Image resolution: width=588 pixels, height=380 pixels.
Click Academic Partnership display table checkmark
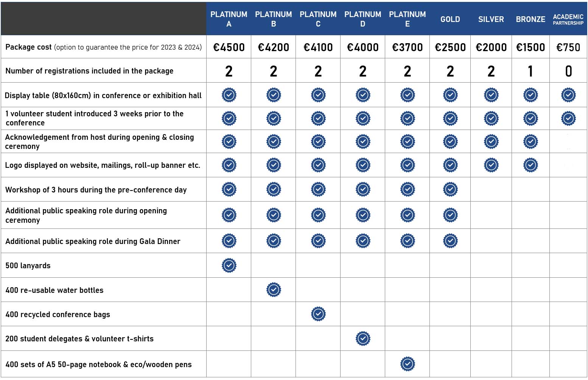tap(568, 95)
